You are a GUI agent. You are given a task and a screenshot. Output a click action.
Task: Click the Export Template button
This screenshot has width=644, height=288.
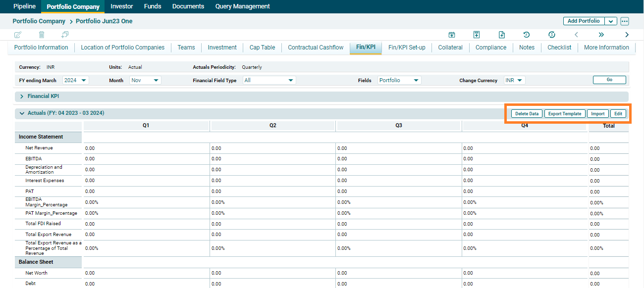[564, 114]
